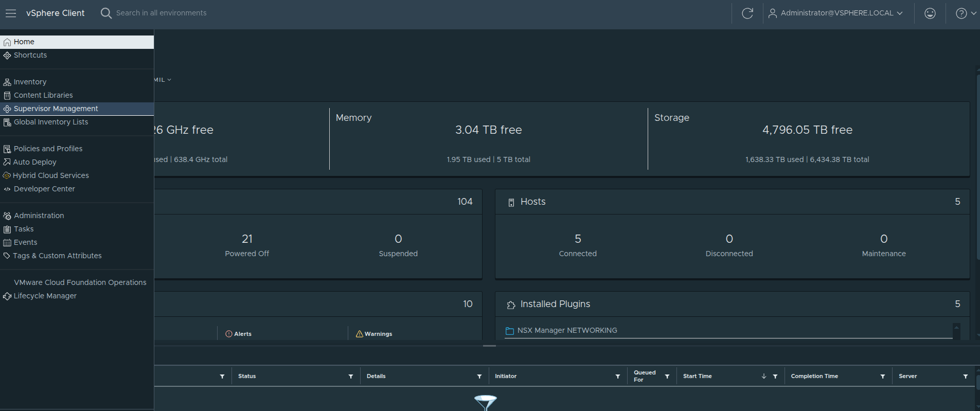
Task: Click the Home house icon
Action: (x=7, y=42)
